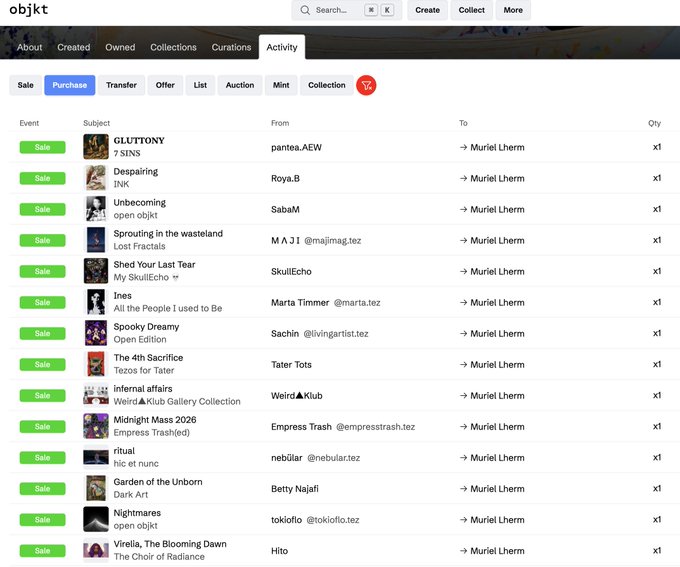Image resolution: width=680 pixels, height=567 pixels.
Task: Open Shed Your Last Tear thumbnail
Action: click(x=96, y=271)
